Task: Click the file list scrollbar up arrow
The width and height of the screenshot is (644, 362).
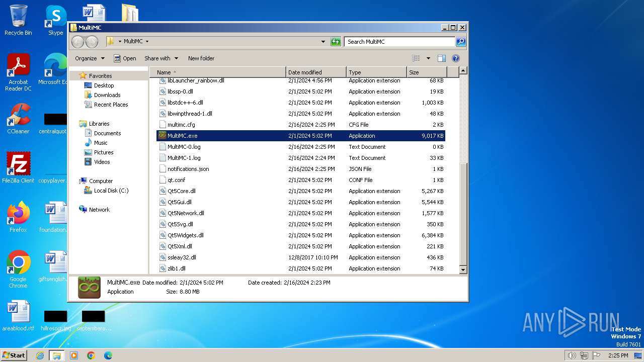Action: (463, 71)
